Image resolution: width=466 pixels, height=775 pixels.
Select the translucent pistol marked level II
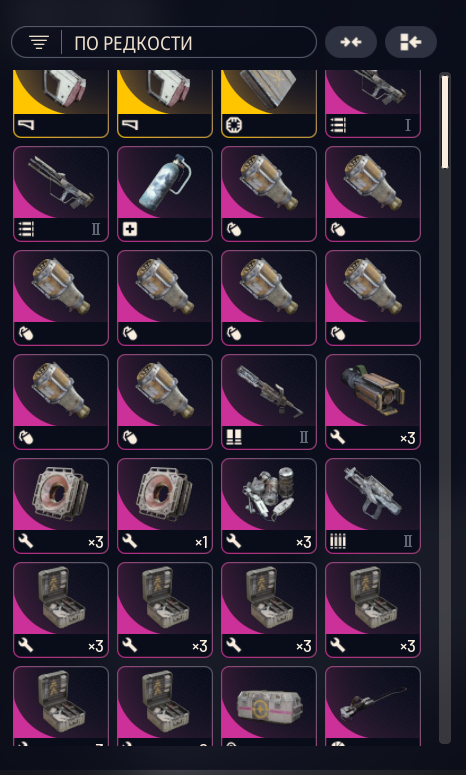point(373,506)
